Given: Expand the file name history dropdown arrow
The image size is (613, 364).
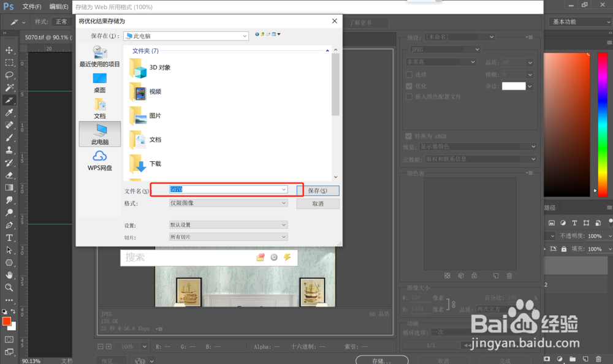Looking at the screenshot, I should click(284, 189).
